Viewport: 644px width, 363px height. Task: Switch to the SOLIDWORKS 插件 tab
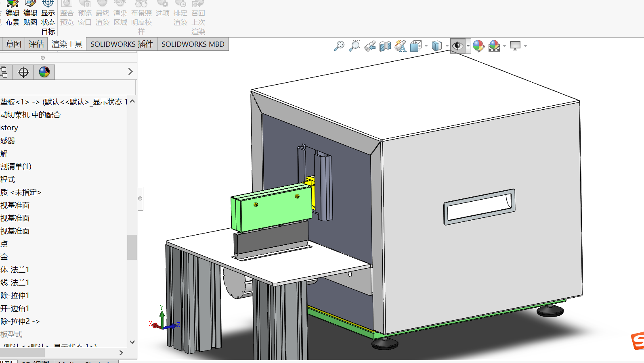122,44
